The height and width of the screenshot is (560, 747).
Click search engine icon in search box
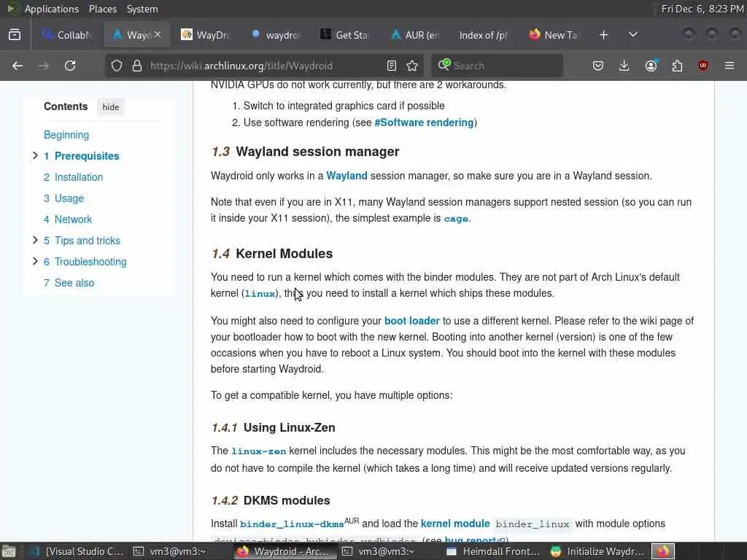coord(444,65)
